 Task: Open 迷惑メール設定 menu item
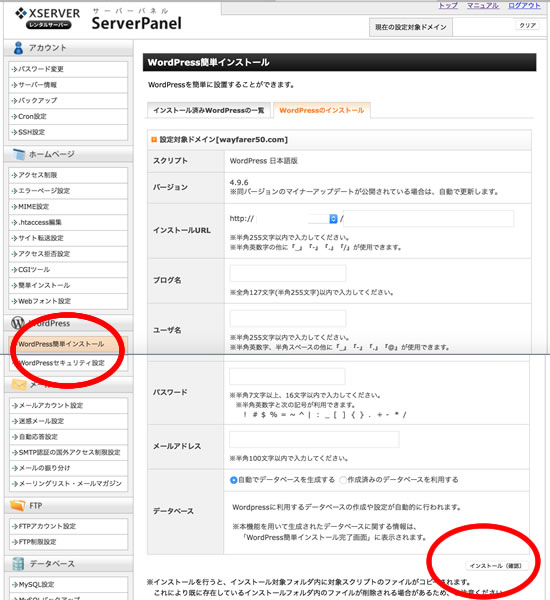68,421
